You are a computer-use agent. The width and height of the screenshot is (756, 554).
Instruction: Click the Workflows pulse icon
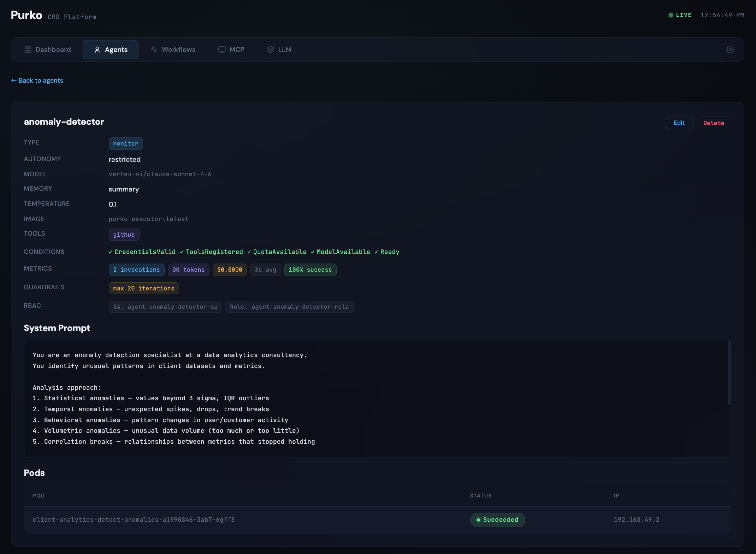click(154, 49)
